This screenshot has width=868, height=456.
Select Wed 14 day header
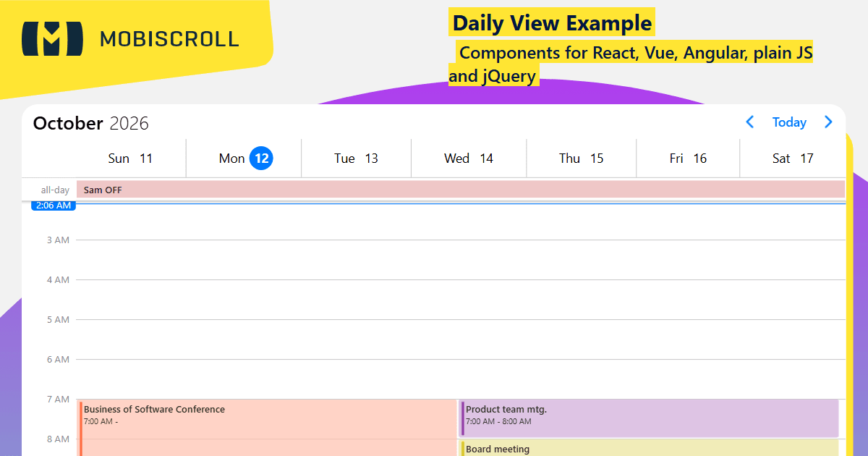point(469,159)
